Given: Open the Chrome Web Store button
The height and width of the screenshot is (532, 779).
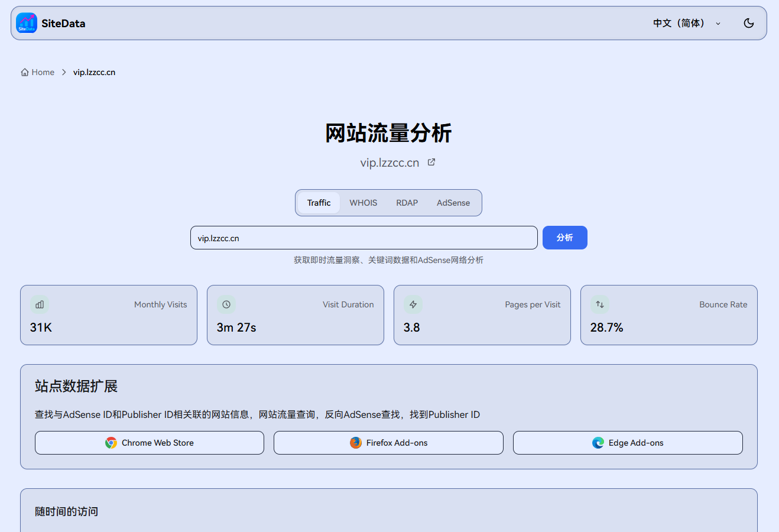Looking at the screenshot, I should [150, 443].
